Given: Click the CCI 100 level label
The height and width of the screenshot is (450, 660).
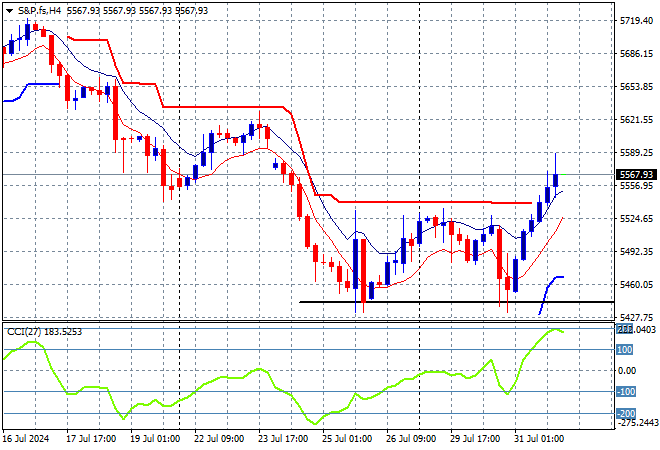Looking at the screenshot, I should (624, 349).
